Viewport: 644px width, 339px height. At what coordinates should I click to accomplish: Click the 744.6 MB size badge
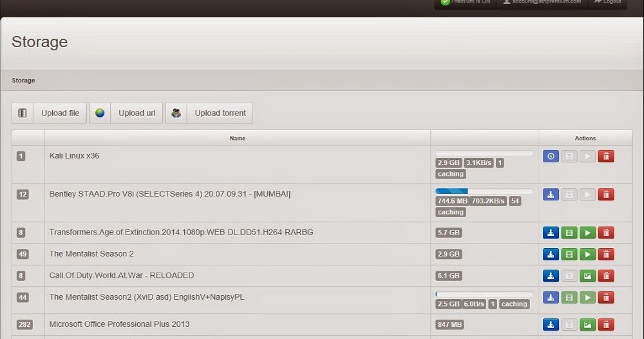point(452,201)
